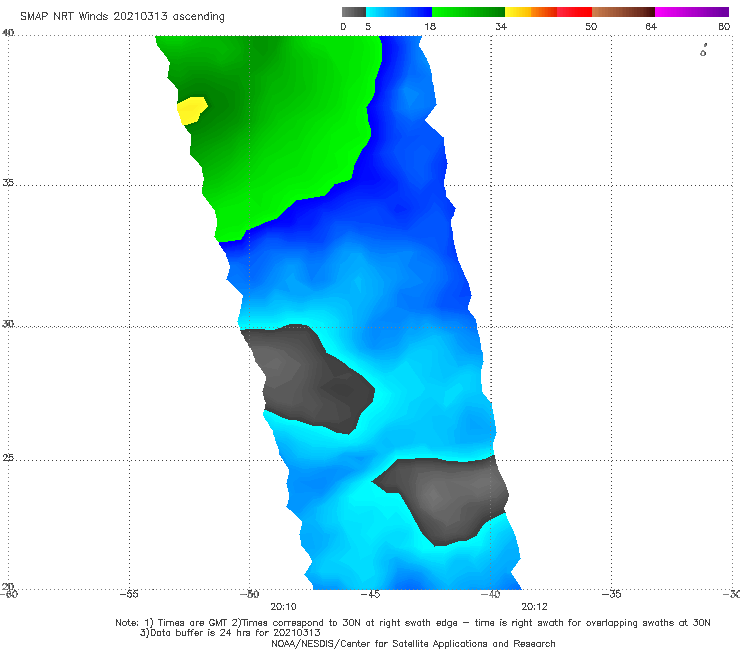Click the yellow high-wind patch in the green area
The image size is (740, 650).
(192, 110)
